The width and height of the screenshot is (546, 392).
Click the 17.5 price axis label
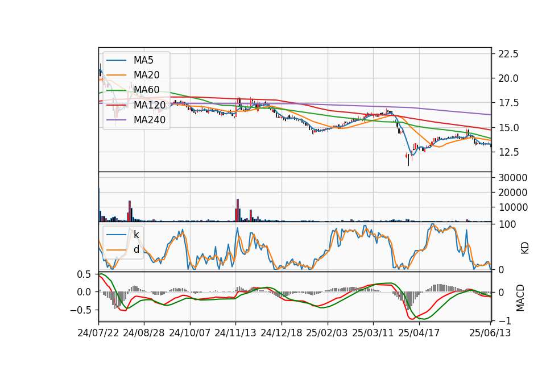508,103
